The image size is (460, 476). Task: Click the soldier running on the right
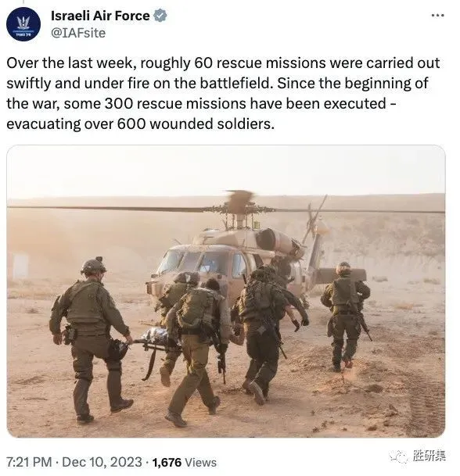[346, 316]
